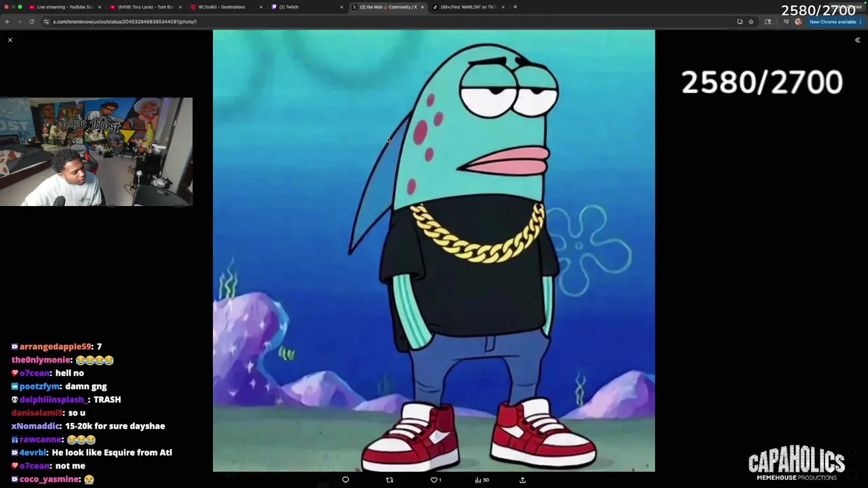Click the fish cartoon photo
The width and height of the screenshot is (868, 488).
(x=434, y=251)
